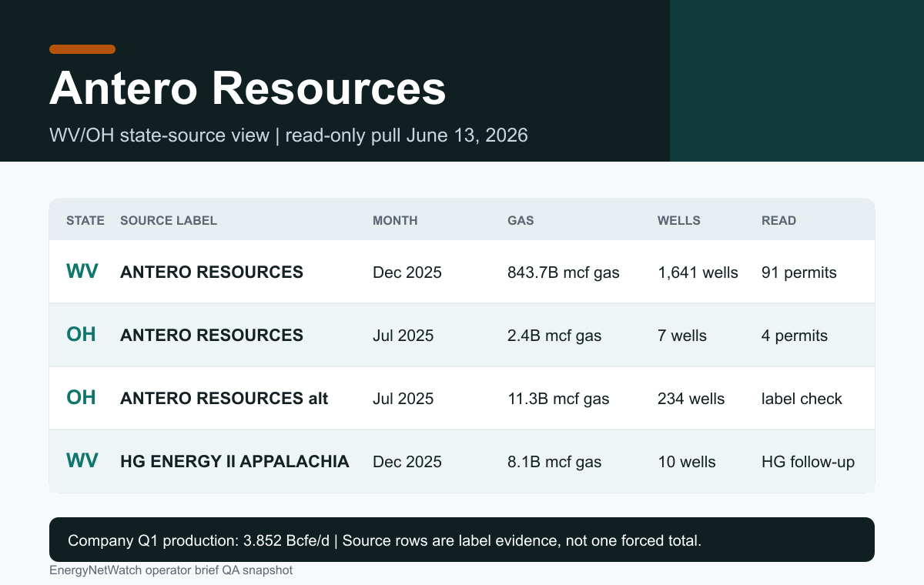Image resolution: width=924 pixels, height=585 pixels.
Task: Select the 91 permits cell
Action: [799, 272]
